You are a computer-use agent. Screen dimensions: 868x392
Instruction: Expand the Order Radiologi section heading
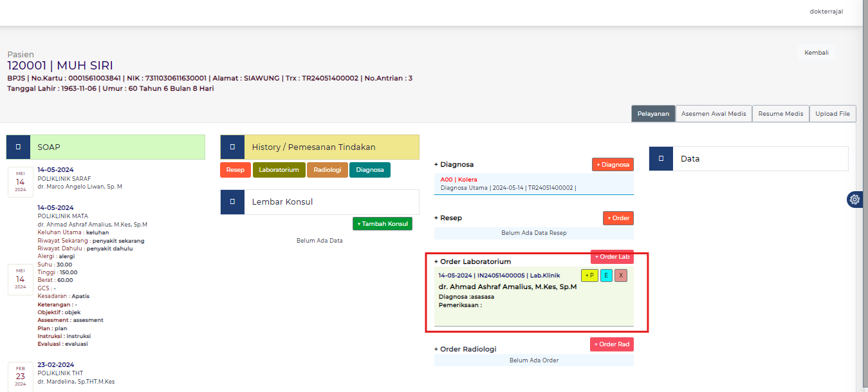[x=468, y=349]
